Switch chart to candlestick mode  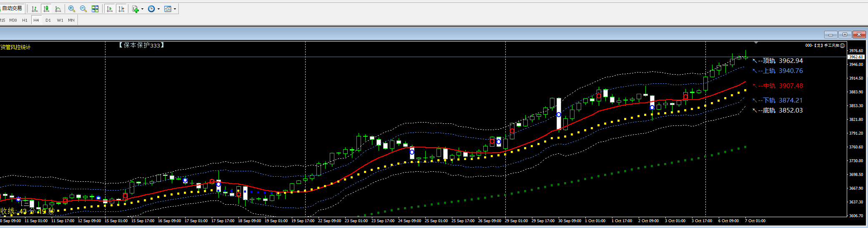click(46, 9)
